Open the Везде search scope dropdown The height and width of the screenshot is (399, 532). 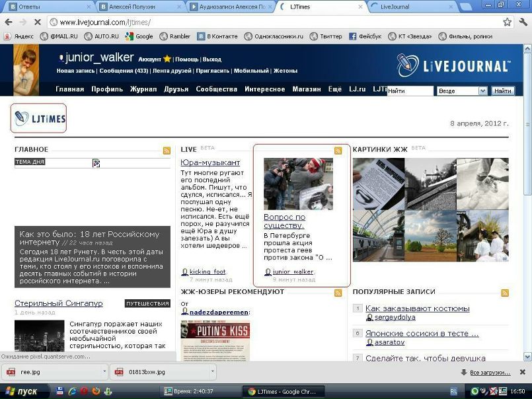click(x=463, y=91)
